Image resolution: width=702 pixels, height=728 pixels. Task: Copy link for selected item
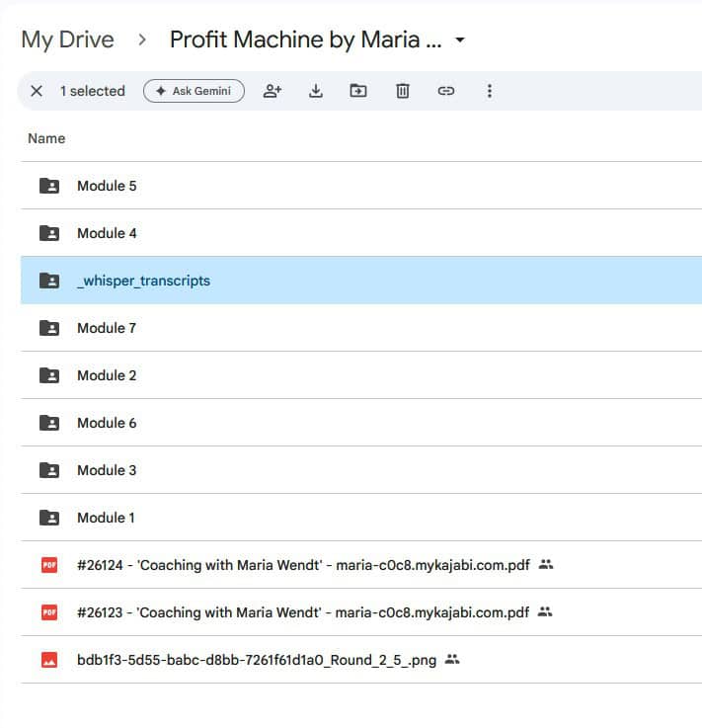pyautogui.click(x=446, y=91)
